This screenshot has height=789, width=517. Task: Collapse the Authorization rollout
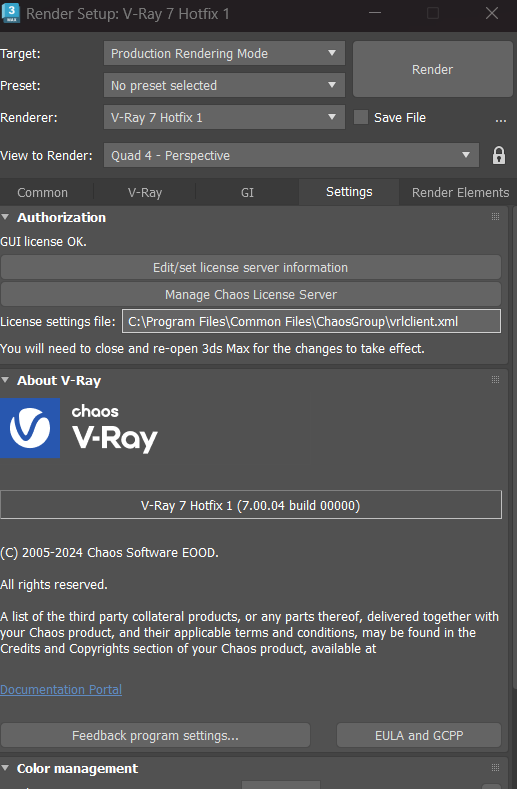click(6, 217)
